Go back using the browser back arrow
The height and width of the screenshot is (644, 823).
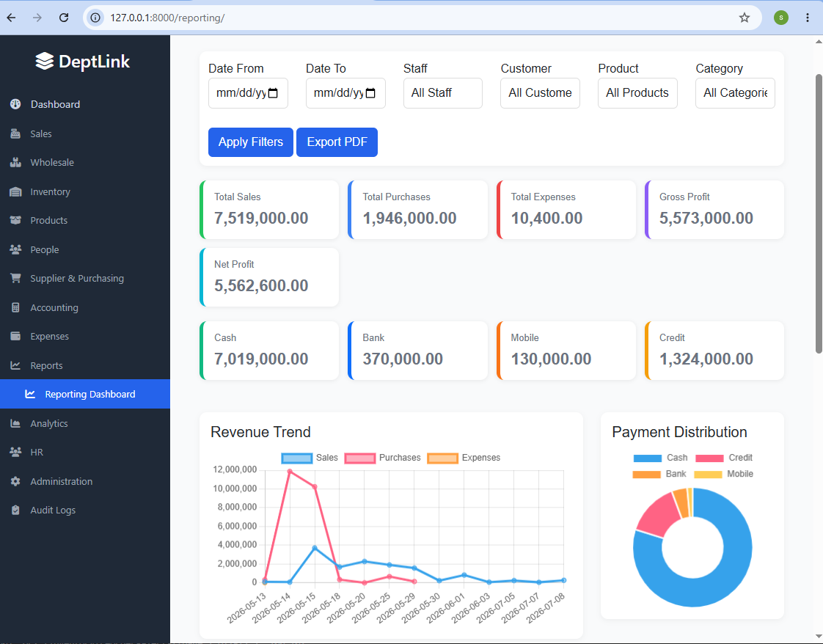click(12, 18)
